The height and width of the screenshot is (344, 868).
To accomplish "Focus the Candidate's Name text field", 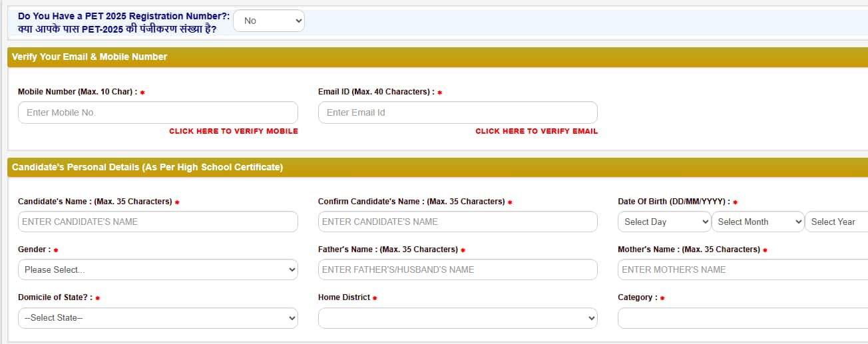I will 158,222.
